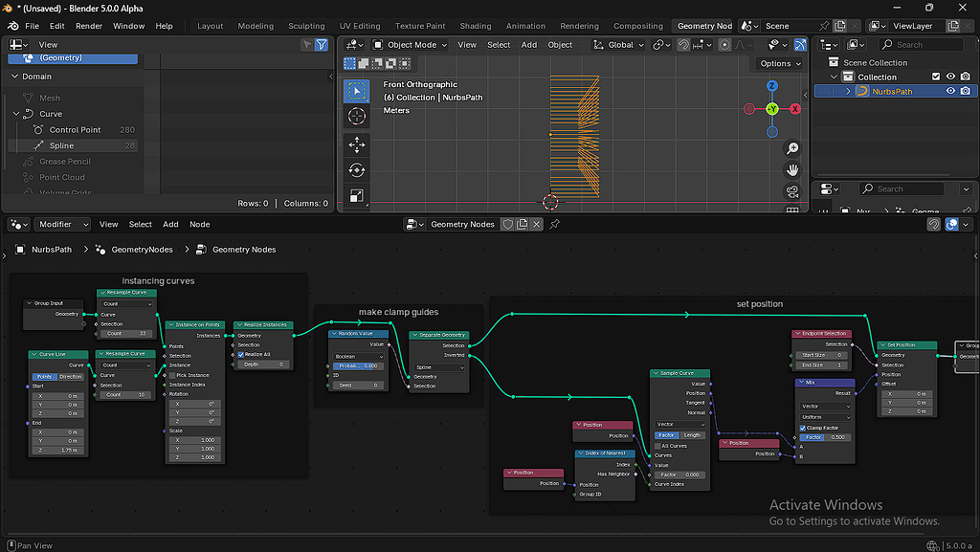Open the Modifier type dropdown in node editor
The width and height of the screenshot is (980, 552).
[60, 224]
